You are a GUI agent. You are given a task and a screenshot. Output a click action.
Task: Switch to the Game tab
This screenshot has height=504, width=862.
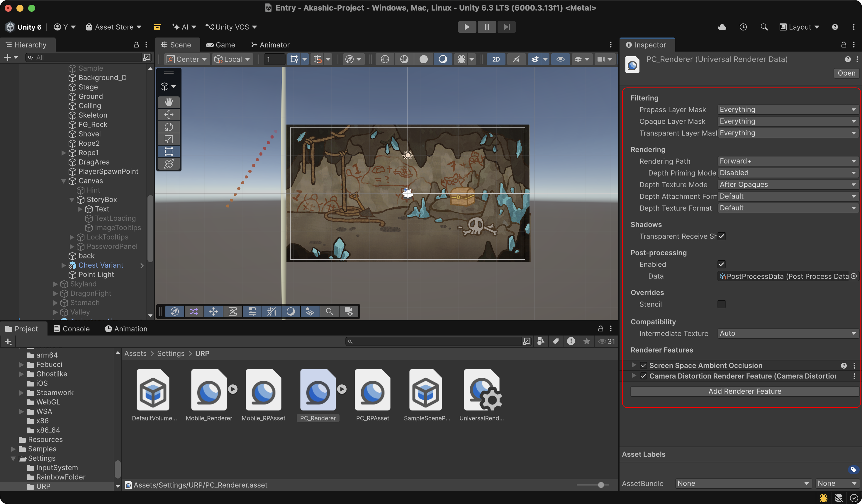tap(220, 45)
